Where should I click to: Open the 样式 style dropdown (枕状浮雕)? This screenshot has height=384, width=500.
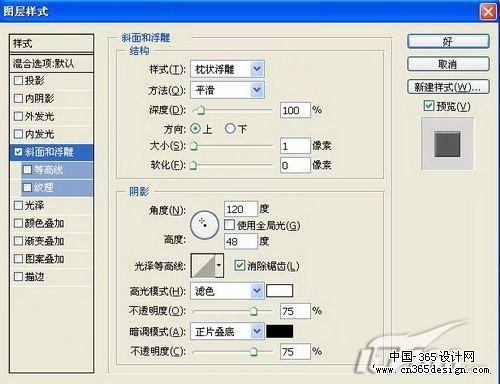[227, 69]
